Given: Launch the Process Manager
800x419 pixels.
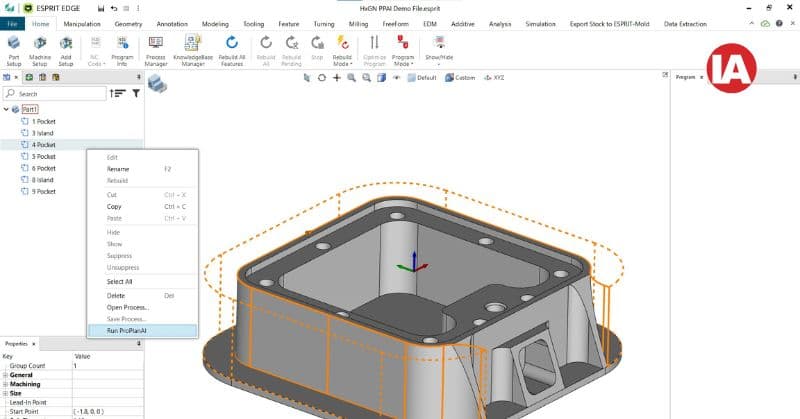Looking at the screenshot, I should tap(156, 51).
